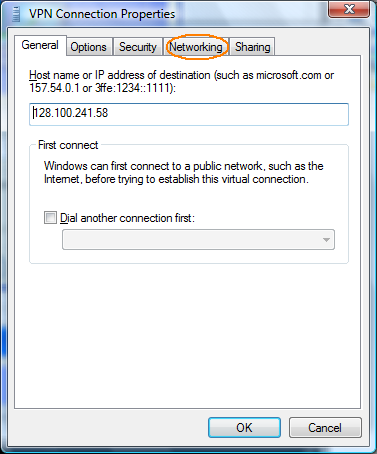Click the 157.54.0.1 example address in label
377x454 pixels.
(x=54, y=88)
